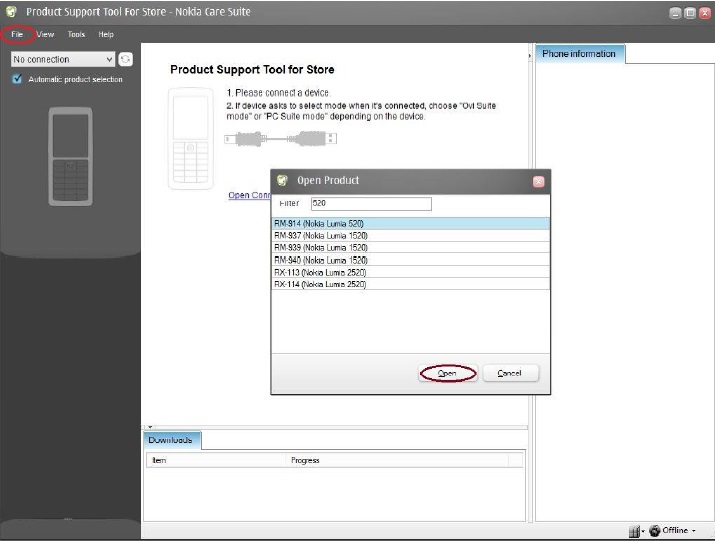Select RX-114 (Nokia Lumia 2520)
The height and width of the screenshot is (542, 715).
point(410,284)
